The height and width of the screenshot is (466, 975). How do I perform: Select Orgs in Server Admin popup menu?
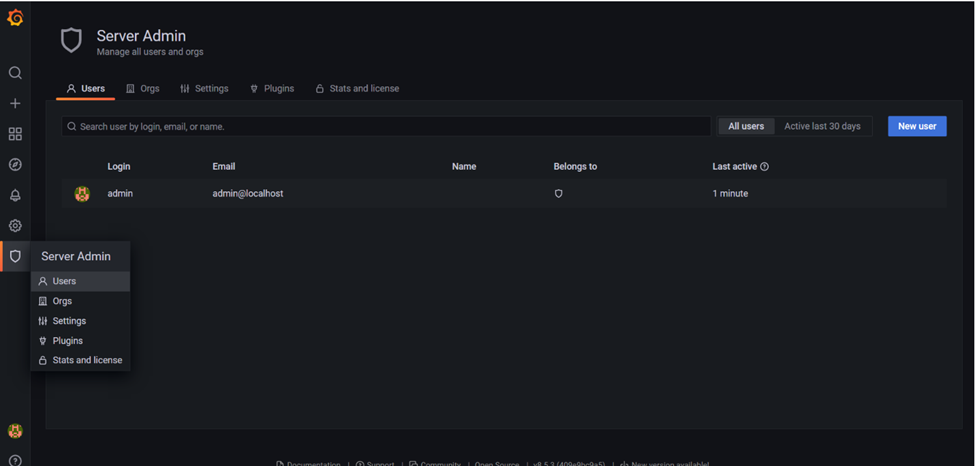click(x=80, y=301)
